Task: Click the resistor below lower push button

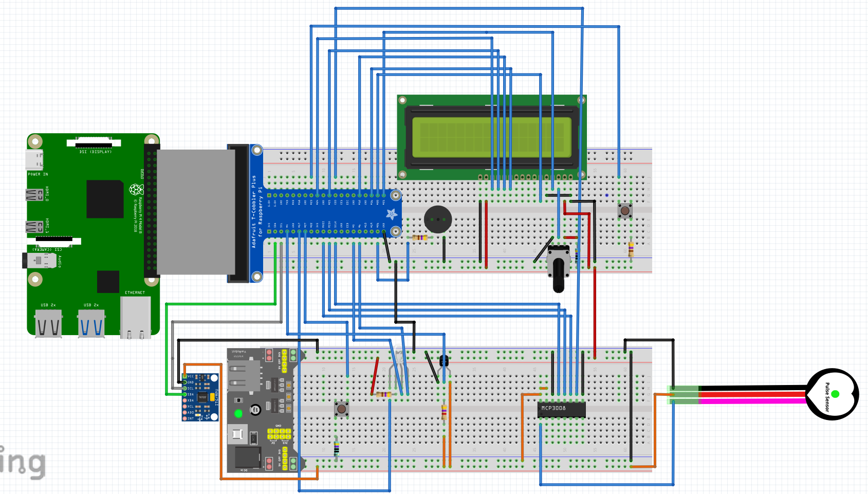Action: (337, 449)
